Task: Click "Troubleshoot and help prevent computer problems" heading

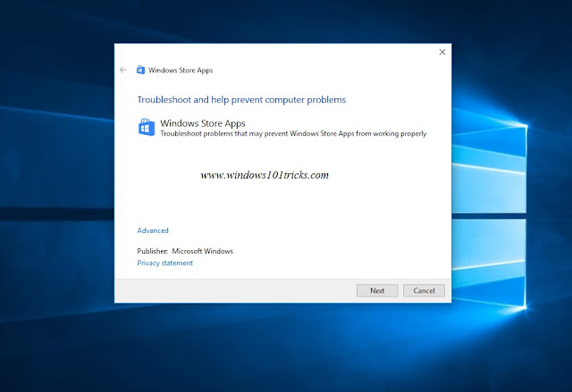Action: [x=241, y=99]
